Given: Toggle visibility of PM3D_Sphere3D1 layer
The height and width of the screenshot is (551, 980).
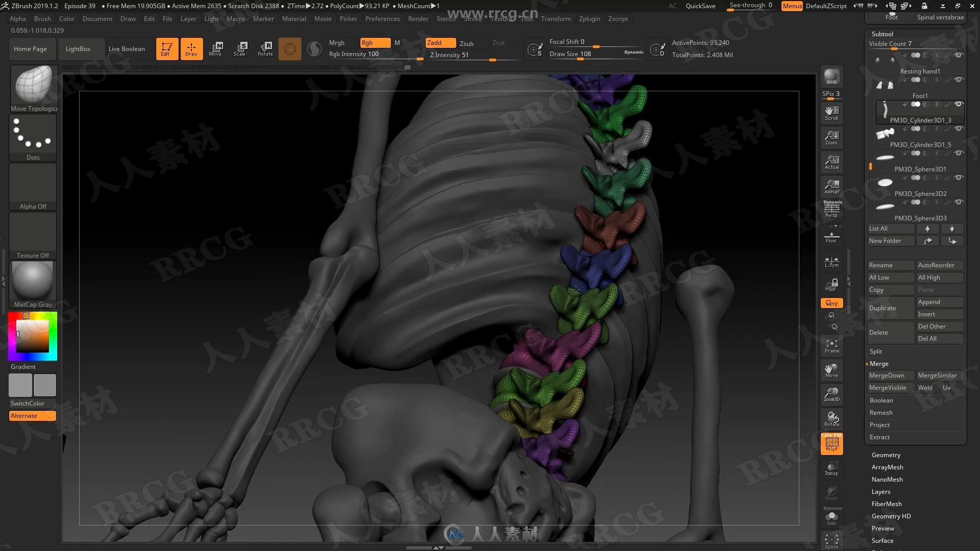Looking at the screenshot, I should click(959, 178).
